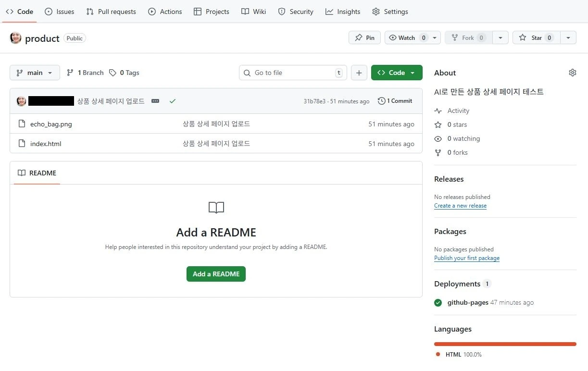Screen dimensions: 588x371
Task: Switch to the Projects tab
Action: coord(212,12)
